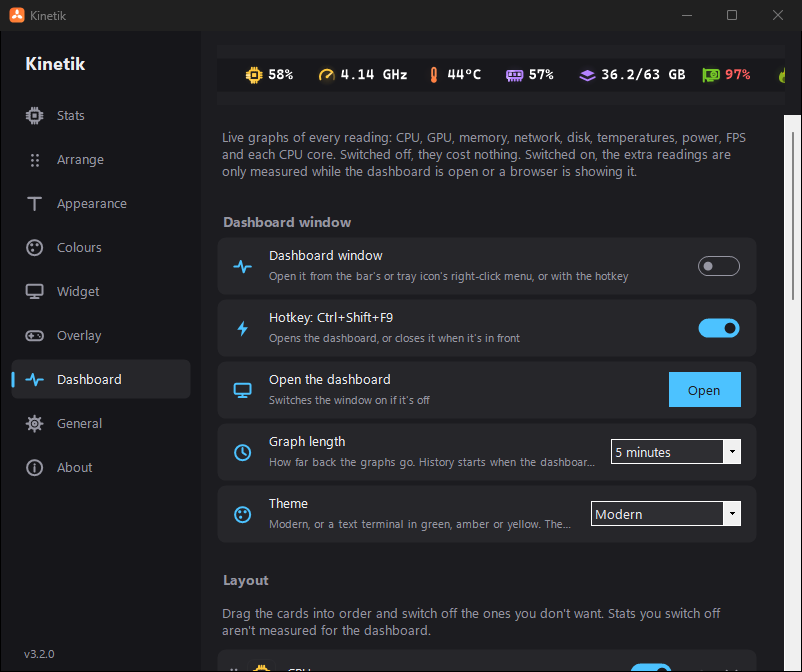
Task: Click the red 97% GPU reading
Action: [x=738, y=75]
